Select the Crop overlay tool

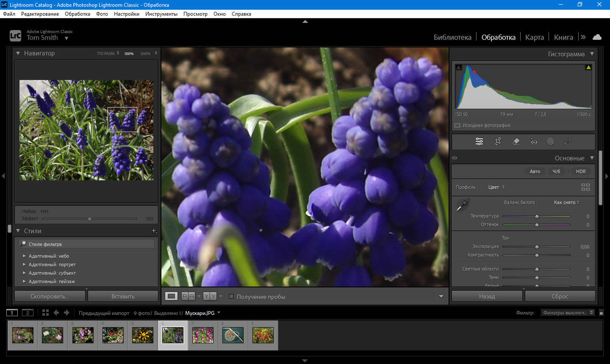[x=498, y=142]
